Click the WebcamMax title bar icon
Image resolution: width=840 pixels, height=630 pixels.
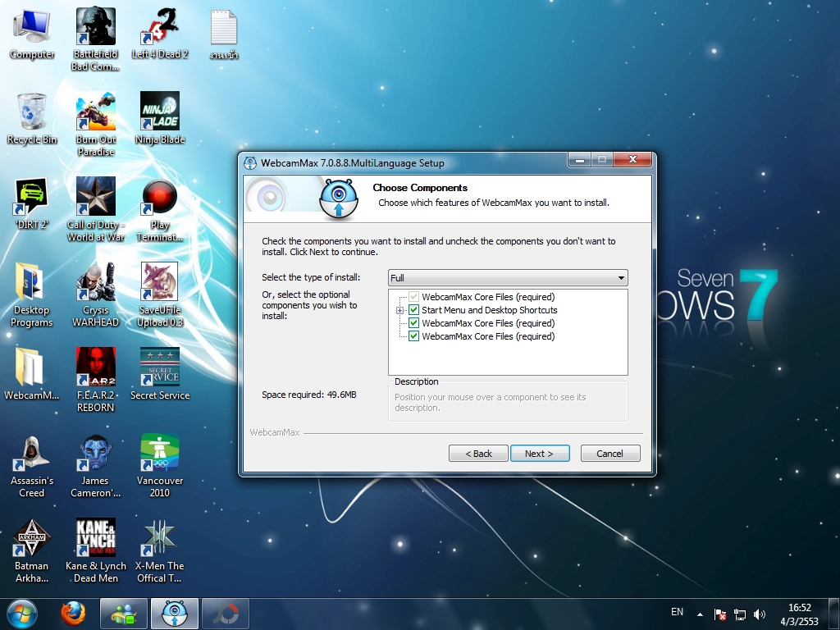pos(250,163)
